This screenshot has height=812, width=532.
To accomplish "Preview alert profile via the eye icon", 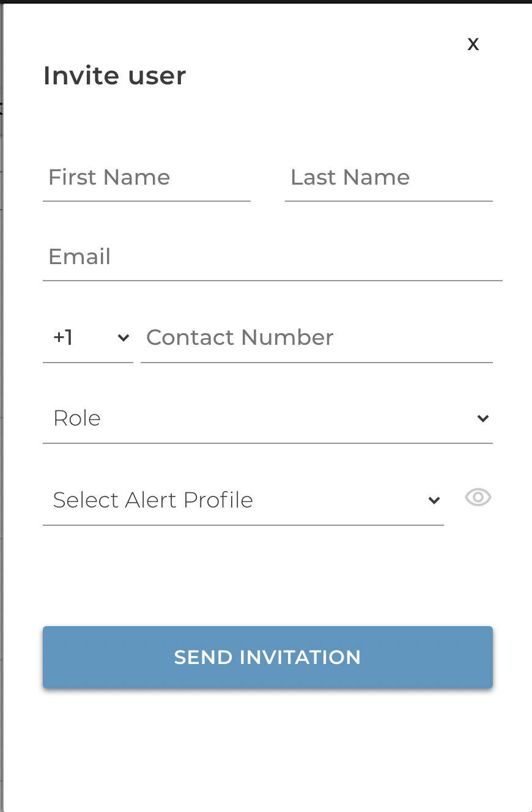I will [x=478, y=498].
